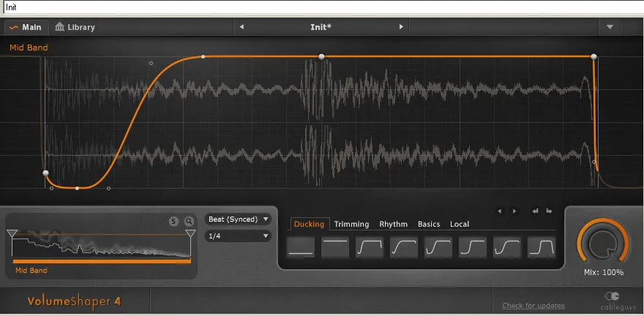This screenshot has width=644, height=316.
Task: Select the Rhythm shapes tab
Action: point(394,224)
